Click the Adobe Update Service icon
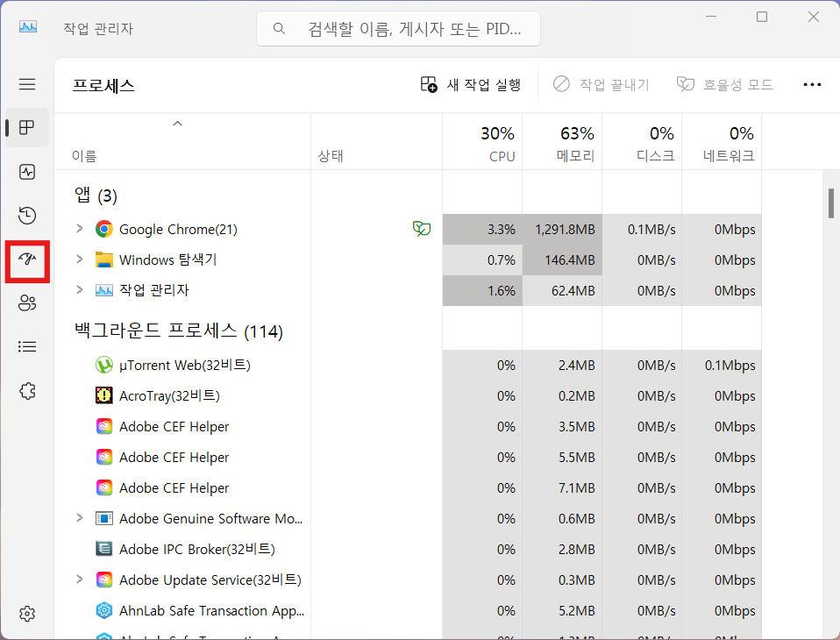The image size is (840, 640). [104, 580]
